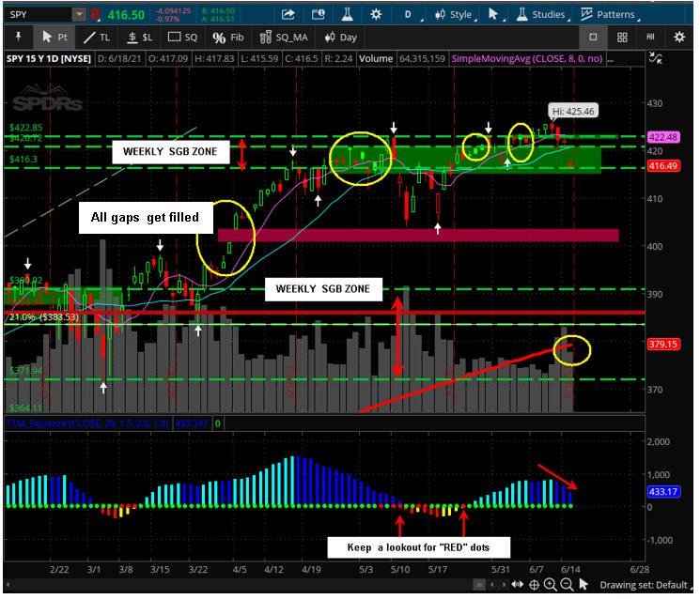
Task: Click the All charts toggle icon
Action: click(650, 37)
